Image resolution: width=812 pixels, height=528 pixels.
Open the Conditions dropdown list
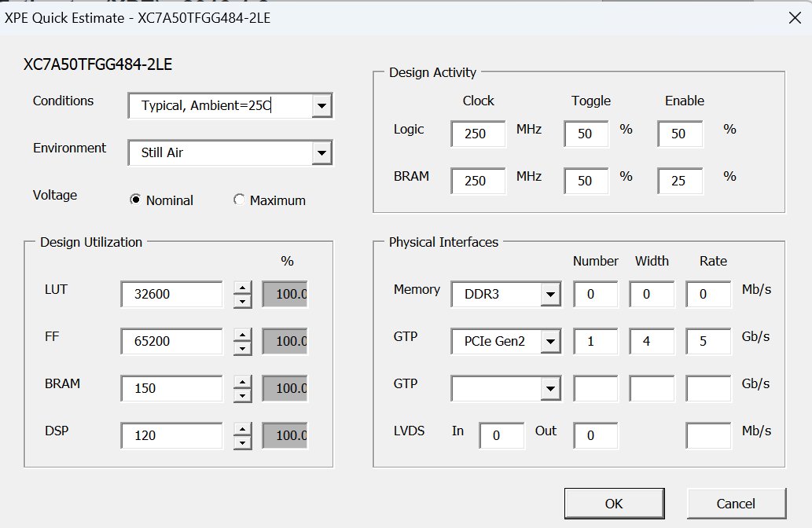[321, 105]
